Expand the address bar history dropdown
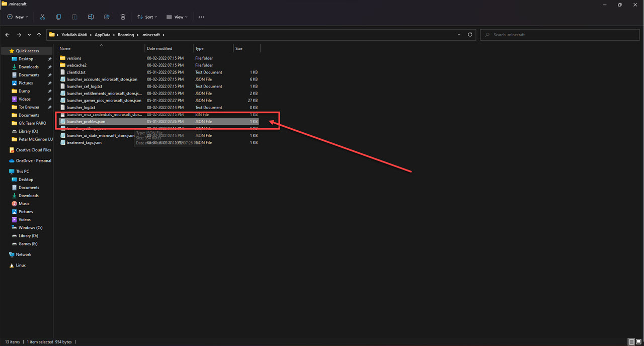The height and width of the screenshot is (346, 644). tap(459, 35)
